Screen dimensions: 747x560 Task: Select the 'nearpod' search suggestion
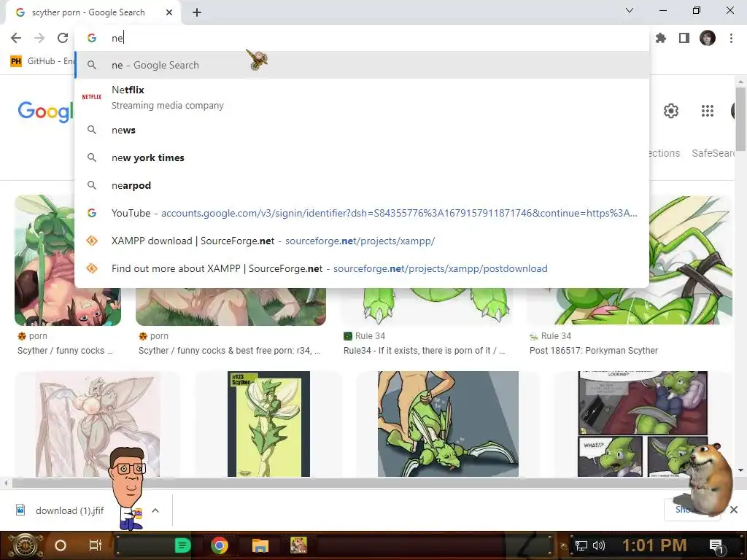[x=362, y=185]
